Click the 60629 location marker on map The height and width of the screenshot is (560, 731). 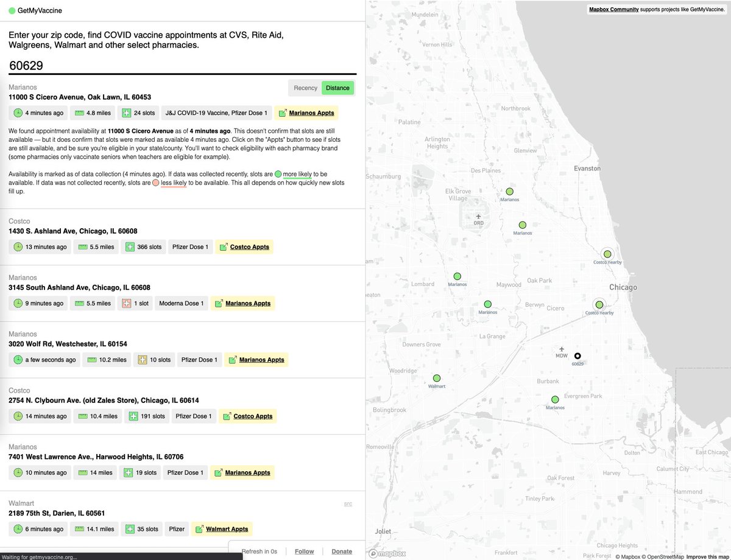(577, 356)
